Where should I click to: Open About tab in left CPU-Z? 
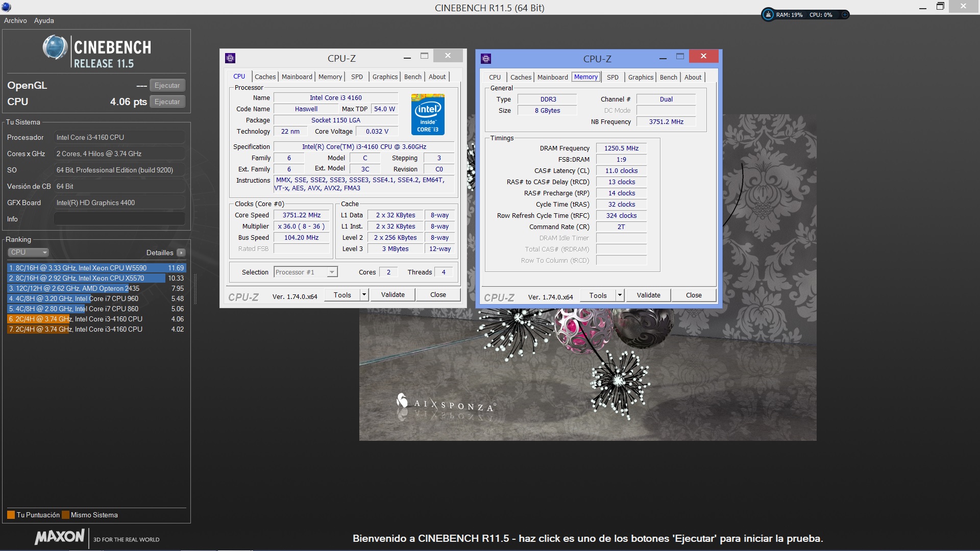coord(437,77)
